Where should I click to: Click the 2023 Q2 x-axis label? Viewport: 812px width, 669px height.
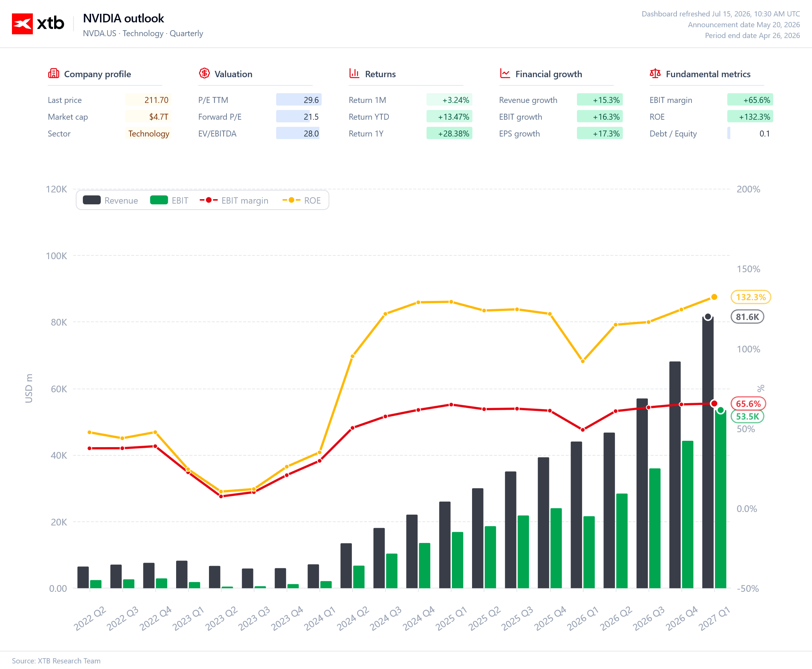click(221, 618)
